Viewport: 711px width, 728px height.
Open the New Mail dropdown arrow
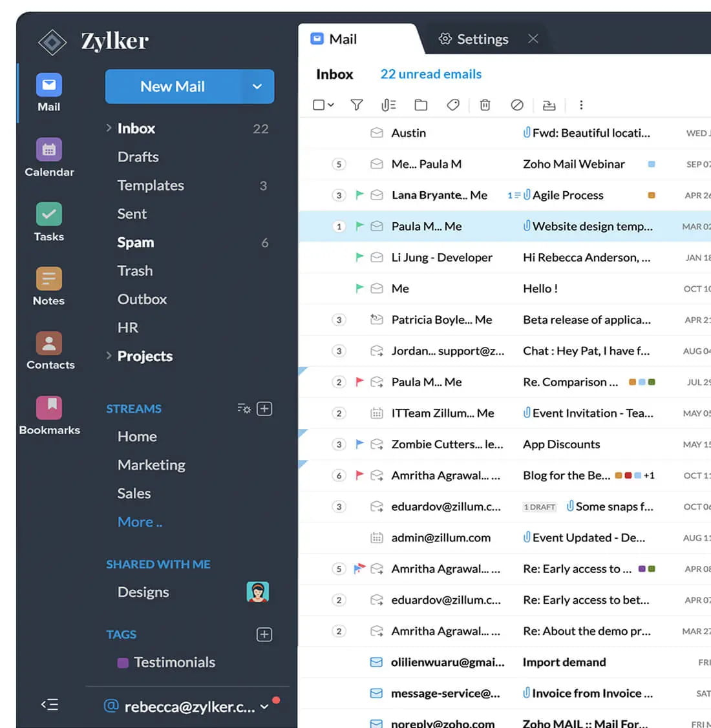pos(257,87)
